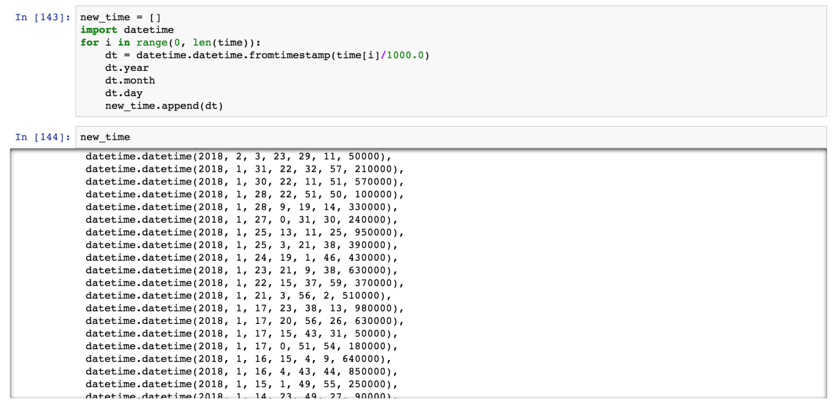Viewport: 833px width, 402px height.
Task: Click the In [143] cell prompt
Action: click(43, 18)
